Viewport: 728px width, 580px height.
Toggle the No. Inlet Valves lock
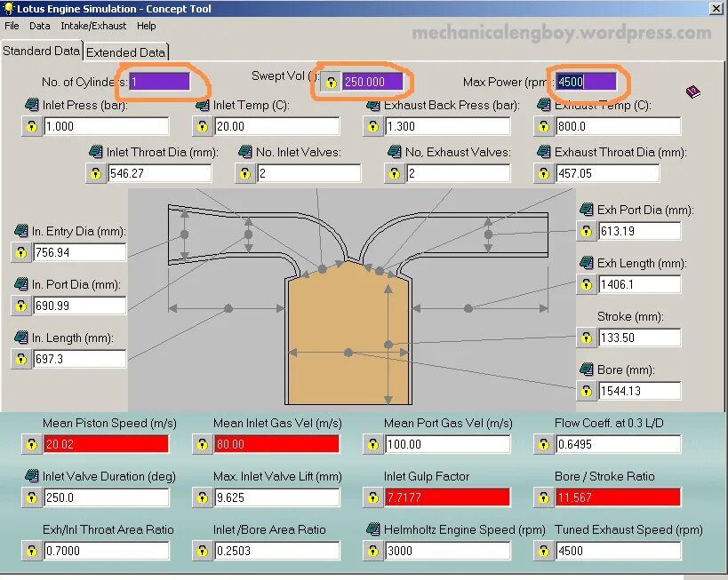(245, 173)
